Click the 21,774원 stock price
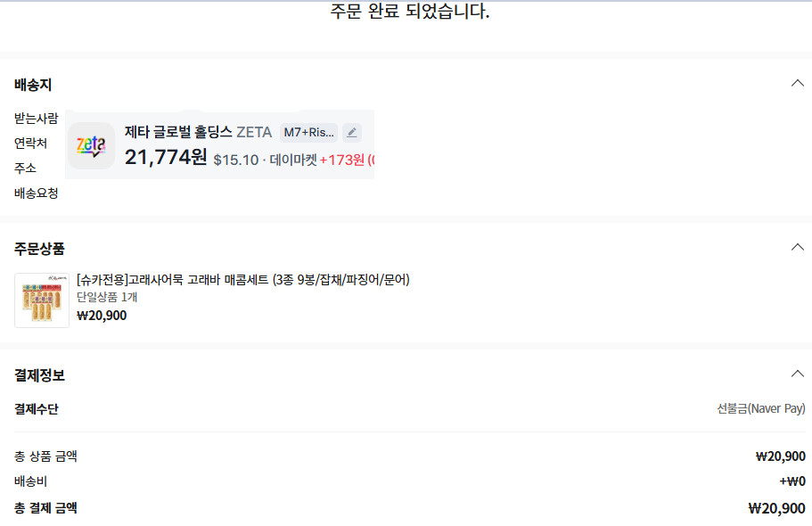This screenshot has height=526, width=812. coord(166,157)
